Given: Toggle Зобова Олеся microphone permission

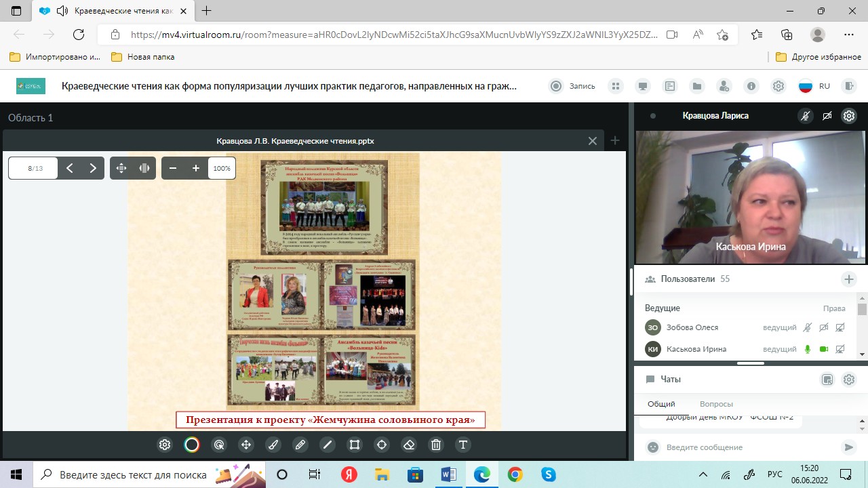Looking at the screenshot, I should click(807, 327).
